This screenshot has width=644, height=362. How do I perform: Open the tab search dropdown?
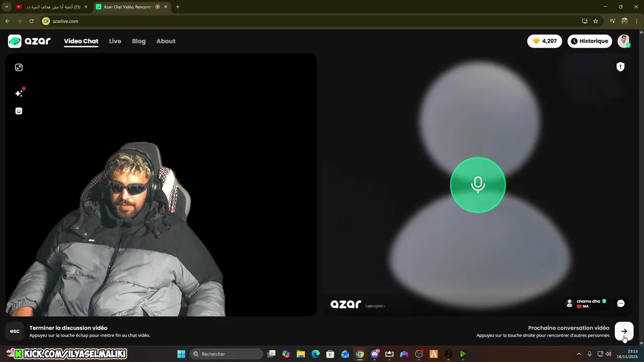7,7
